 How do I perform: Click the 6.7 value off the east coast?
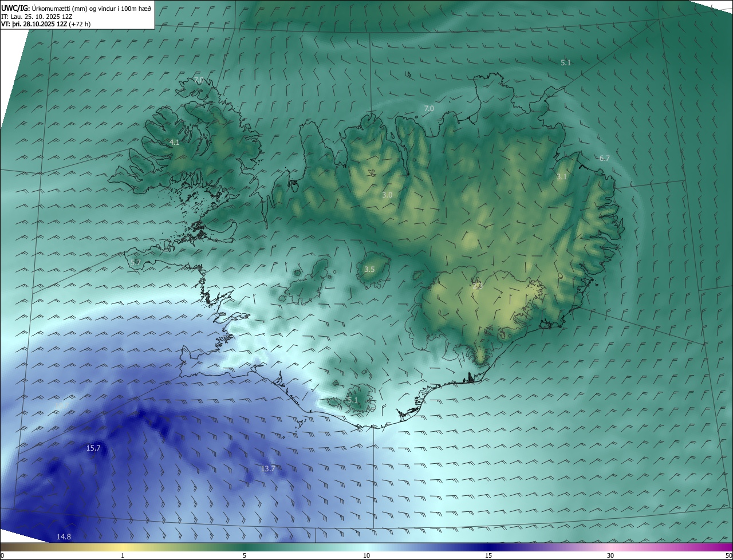605,159
